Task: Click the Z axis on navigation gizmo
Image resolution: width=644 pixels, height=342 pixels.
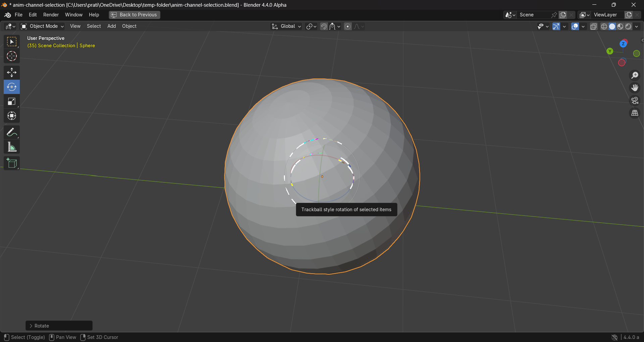Action: pos(623,44)
